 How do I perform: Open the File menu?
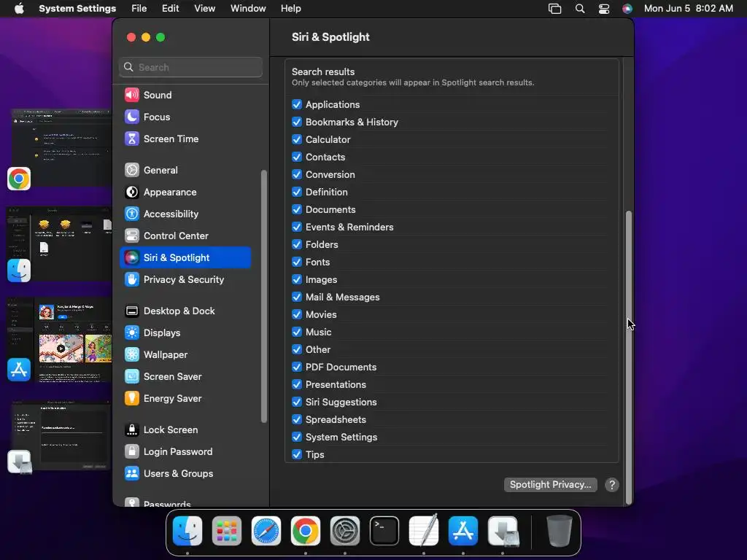(x=139, y=9)
